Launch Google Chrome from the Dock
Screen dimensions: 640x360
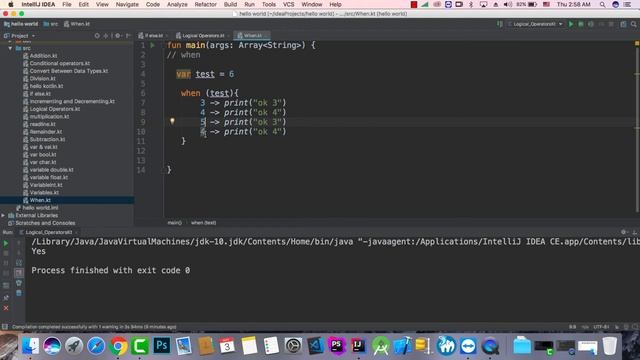pyautogui.click(x=118, y=346)
